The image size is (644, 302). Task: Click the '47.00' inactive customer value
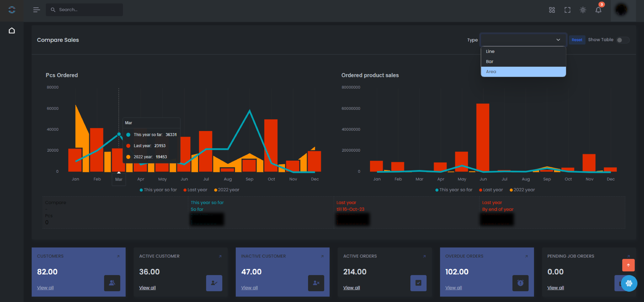point(251,272)
